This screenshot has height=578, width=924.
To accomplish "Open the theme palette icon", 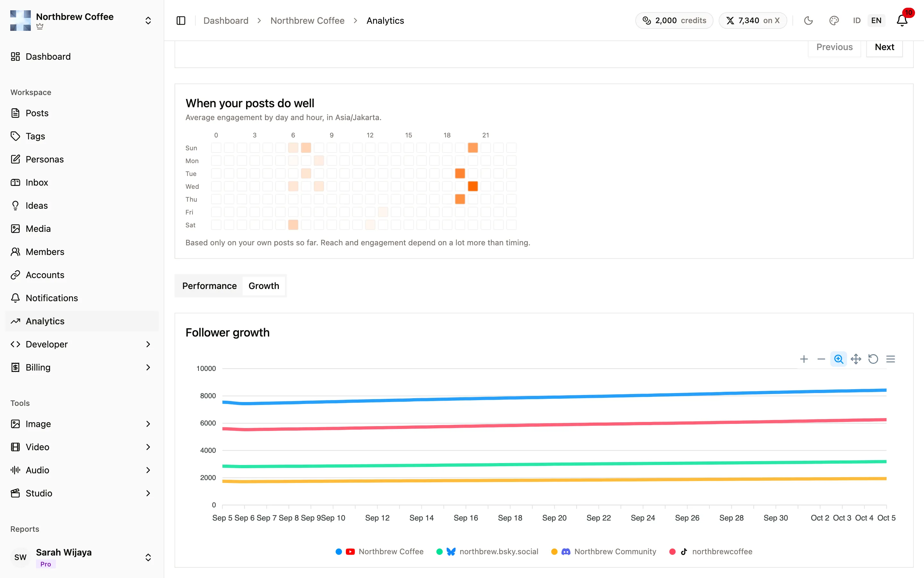I will coord(834,21).
